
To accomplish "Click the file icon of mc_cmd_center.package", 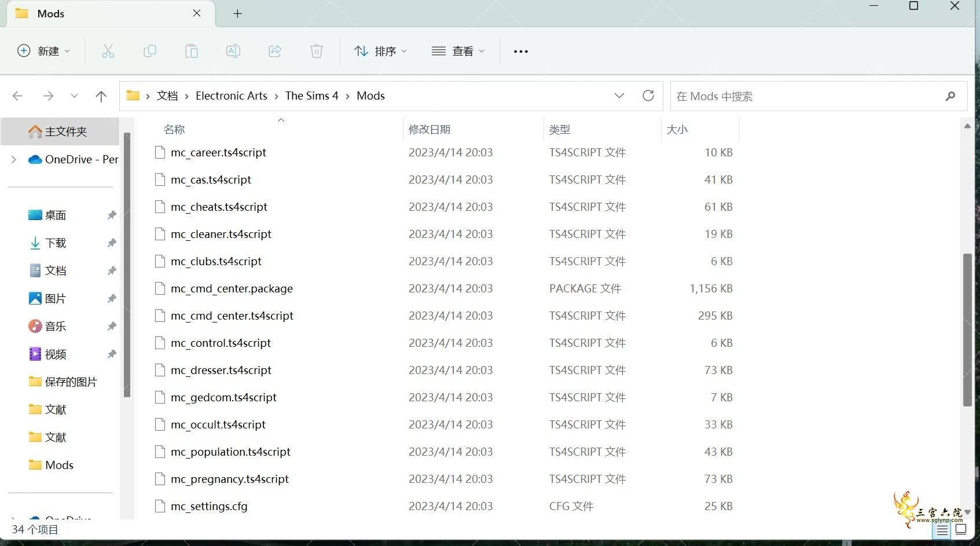I will [x=160, y=288].
